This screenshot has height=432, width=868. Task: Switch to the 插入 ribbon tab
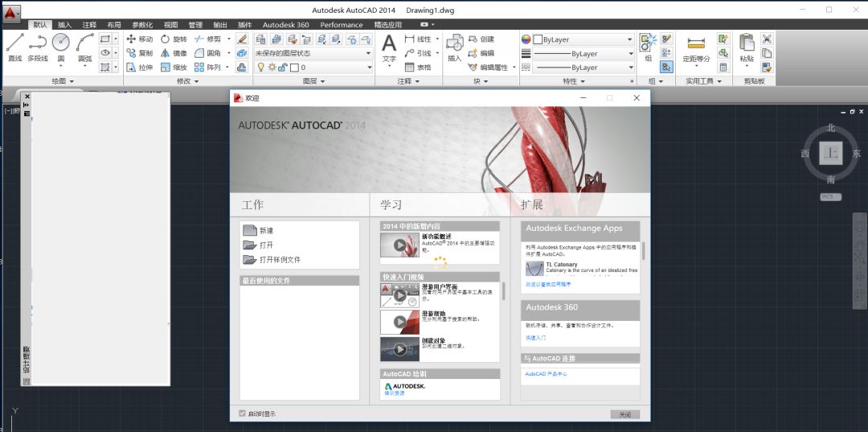[x=65, y=25]
